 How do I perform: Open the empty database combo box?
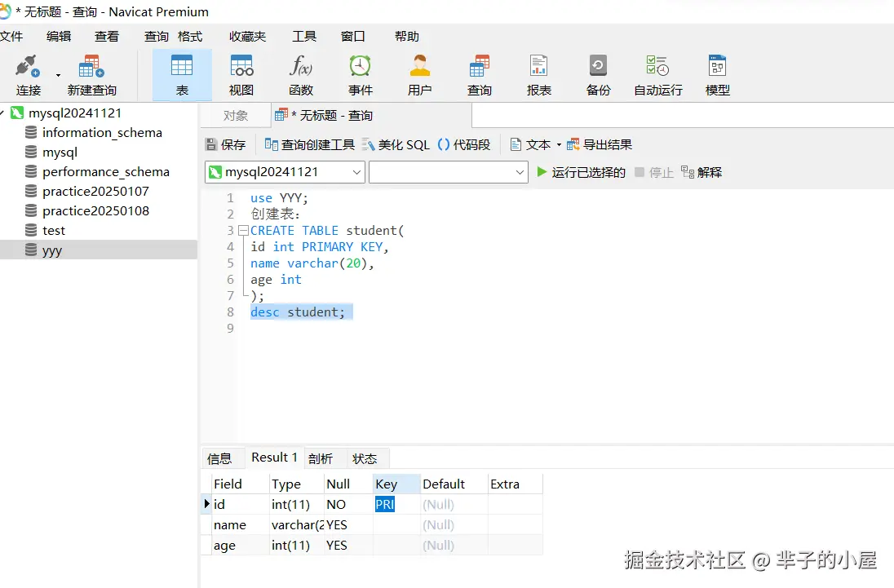448,172
